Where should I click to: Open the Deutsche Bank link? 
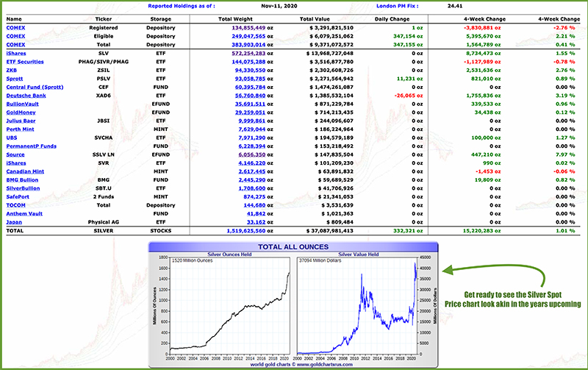tap(26, 96)
